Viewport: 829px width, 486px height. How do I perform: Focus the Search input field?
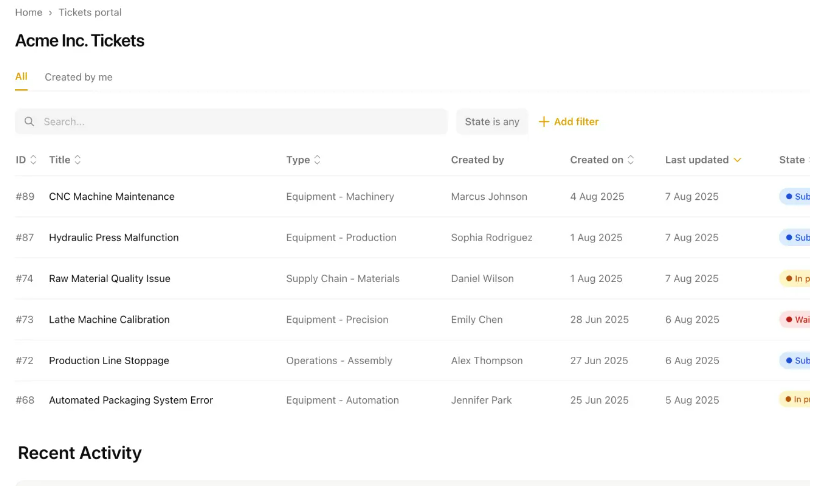coord(231,122)
